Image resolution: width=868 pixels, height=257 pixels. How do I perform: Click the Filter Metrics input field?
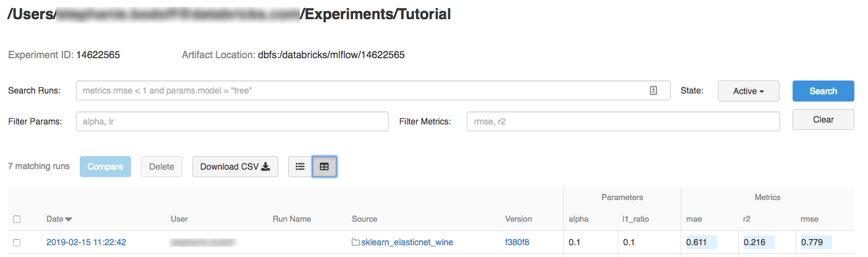[x=623, y=121]
